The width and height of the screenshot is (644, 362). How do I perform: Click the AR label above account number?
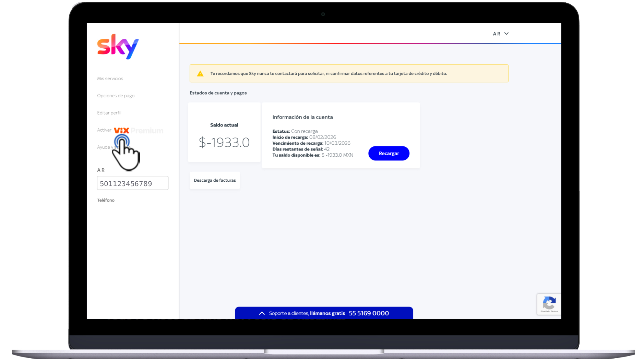(x=101, y=170)
